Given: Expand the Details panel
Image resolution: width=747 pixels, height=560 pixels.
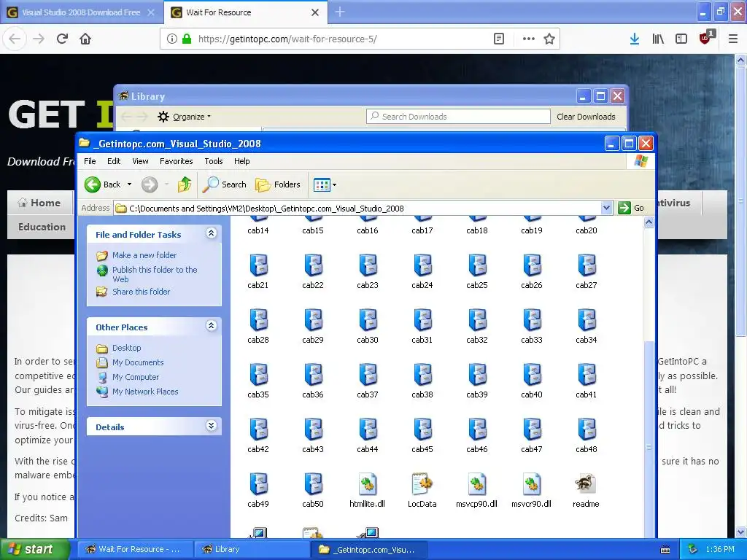Looking at the screenshot, I should pyautogui.click(x=211, y=426).
